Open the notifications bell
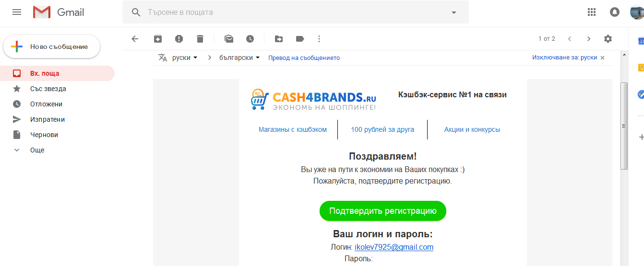The height and width of the screenshot is (266, 644). [x=615, y=12]
